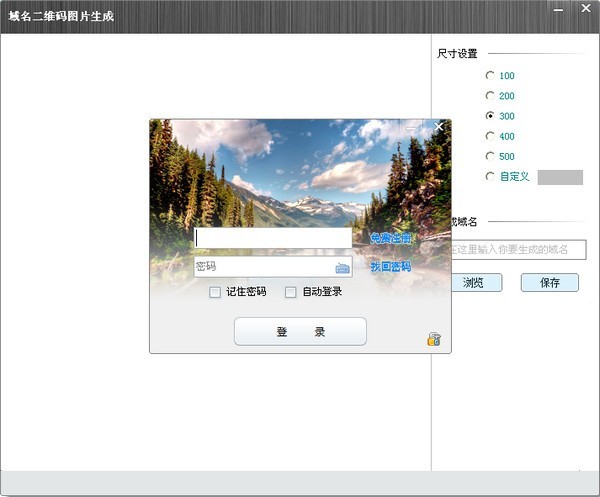
Task: Follow the 找回密码 password recovery link
Action: 390,267
